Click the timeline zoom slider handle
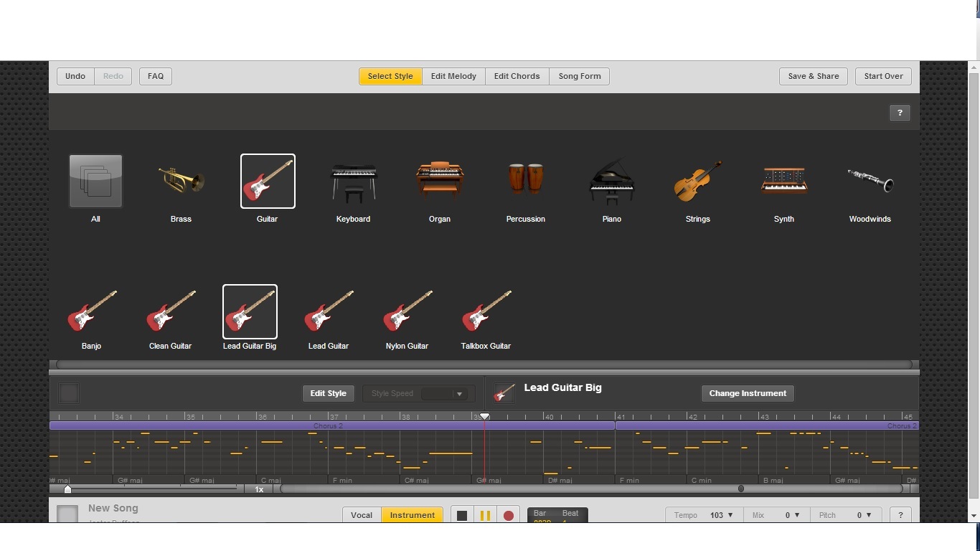The height and width of the screenshot is (551, 980). click(x=68, y=489)
